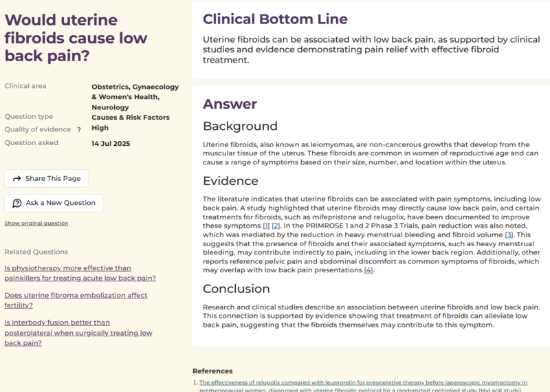Follow citation [1] in Evidence
Screen dimensions: 550x392
pyautogui.click(x=266, y=226)
